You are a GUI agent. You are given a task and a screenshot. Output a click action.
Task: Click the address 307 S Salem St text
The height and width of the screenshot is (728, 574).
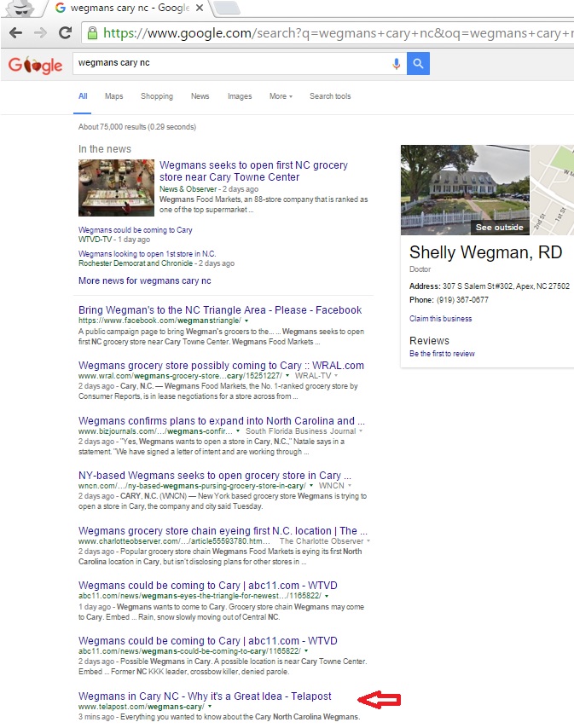coord(506,286)
